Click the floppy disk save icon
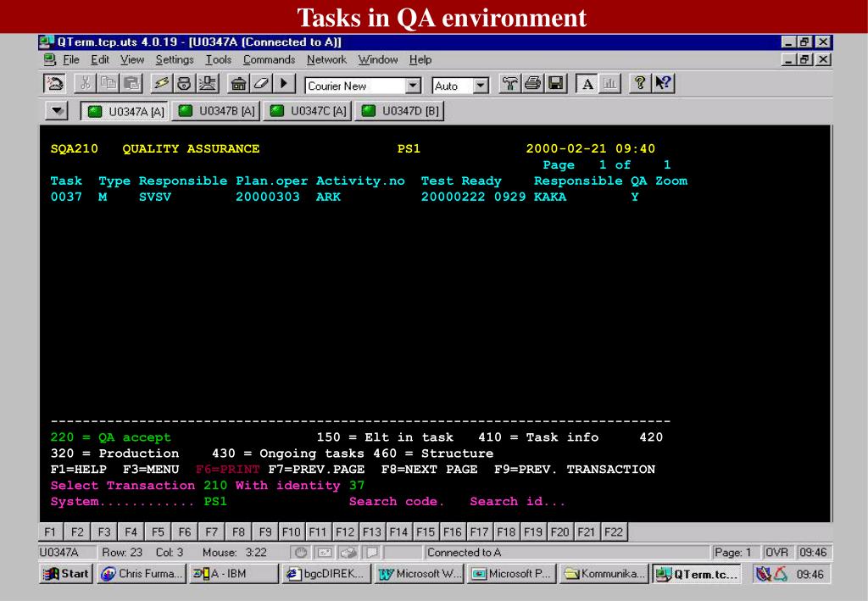The width and height of the screenshot is (868, 601). tap(556, 86)
